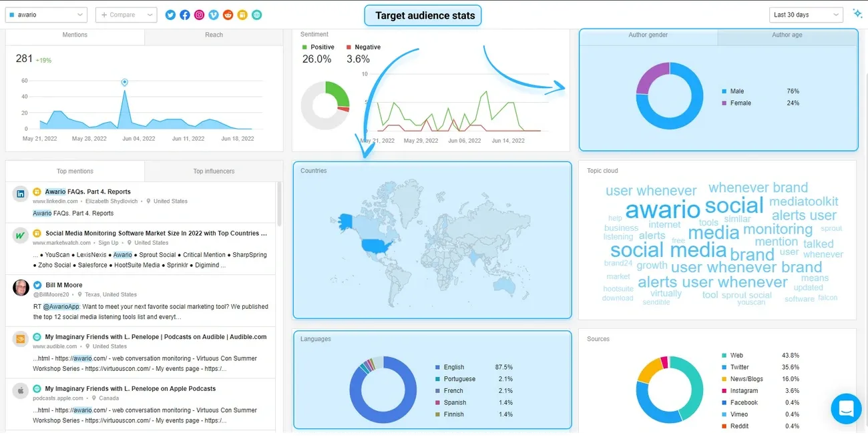This screenshot has height=437, width=868.
Task: Click the Male legend color swatch
Action: point(724,91)
